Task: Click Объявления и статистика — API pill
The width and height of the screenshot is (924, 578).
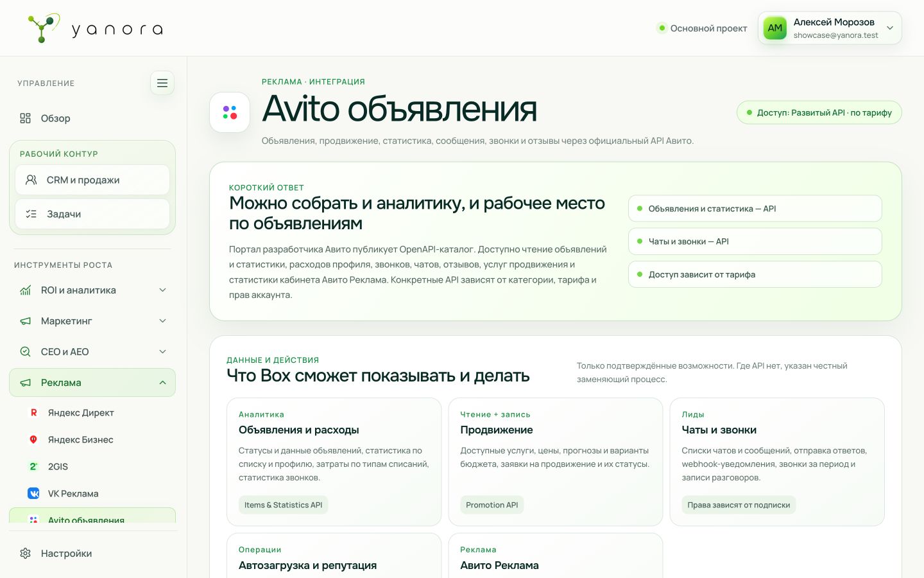Action: click(x=755, y=209)
